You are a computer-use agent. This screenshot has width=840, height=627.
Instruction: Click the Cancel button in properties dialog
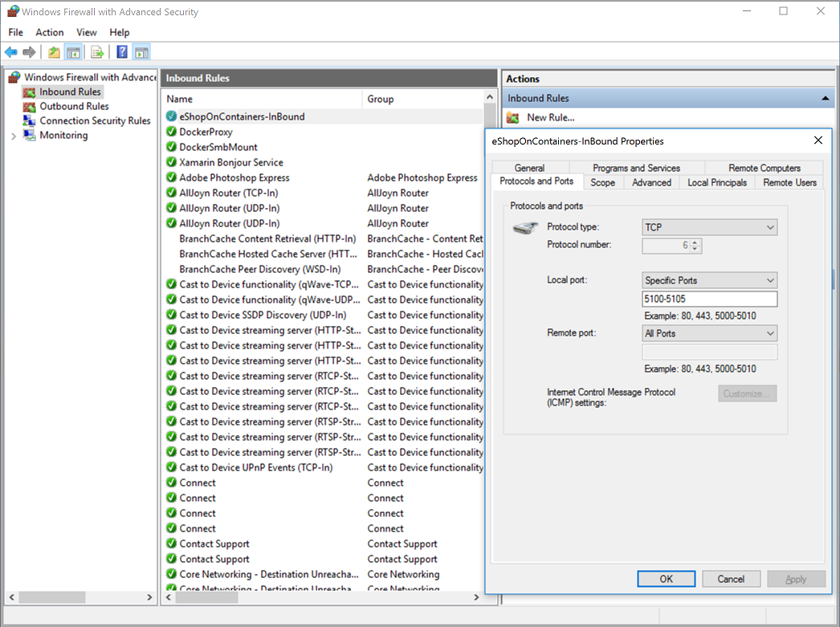[731, 579]
